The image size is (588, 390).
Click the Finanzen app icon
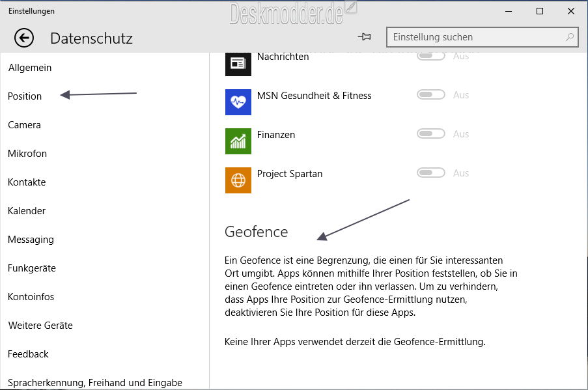coord(238,141)
